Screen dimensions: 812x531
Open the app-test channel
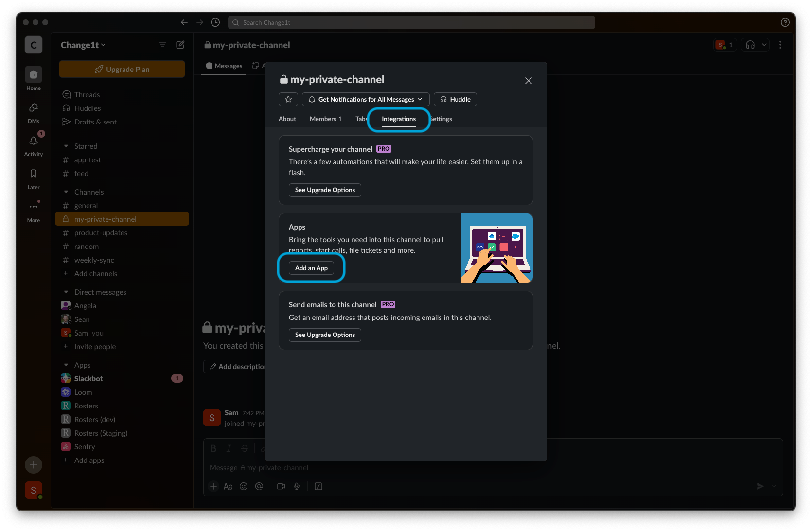click(122, 159)
